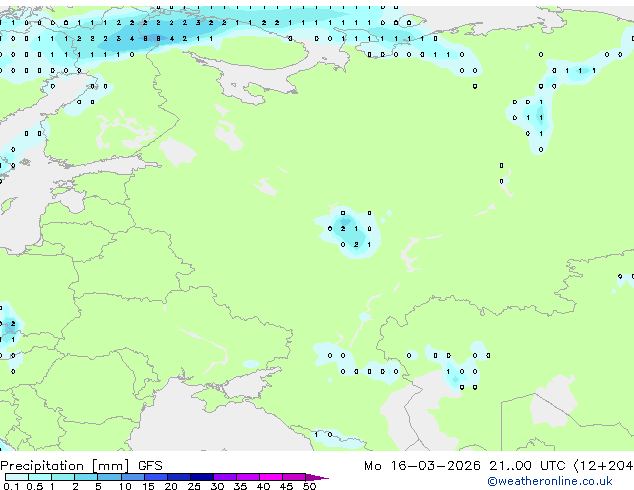Click the forecast offset '(12+204'
Image resolution: width=634 pixels, height=490 pixels.
(603, 466)
